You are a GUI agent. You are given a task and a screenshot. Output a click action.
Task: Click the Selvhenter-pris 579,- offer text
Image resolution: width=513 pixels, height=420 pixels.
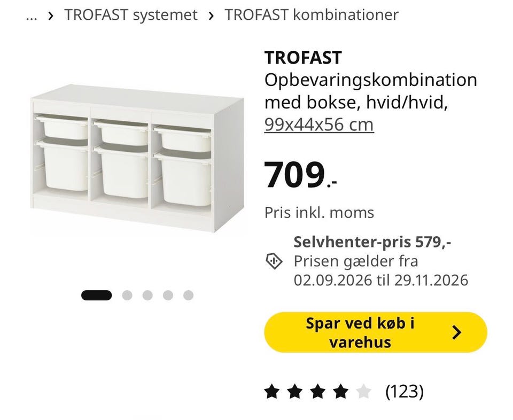[x=372, y=242]
